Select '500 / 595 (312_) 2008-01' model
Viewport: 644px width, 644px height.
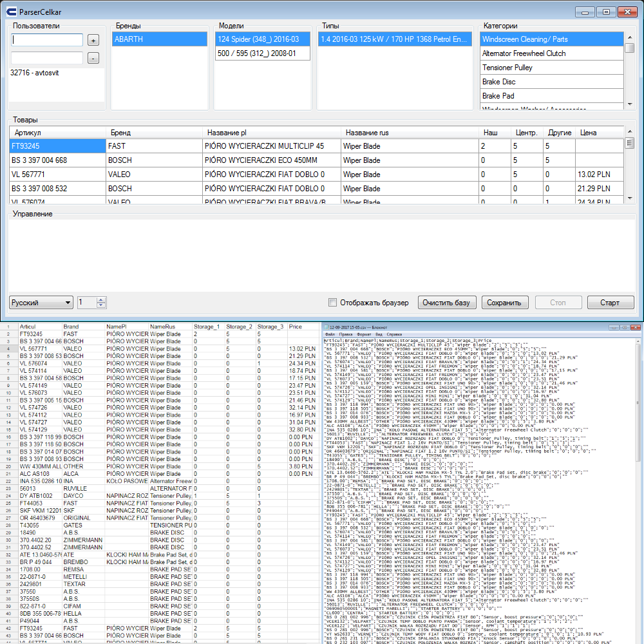pyautogui.click(x=262, y=53)
